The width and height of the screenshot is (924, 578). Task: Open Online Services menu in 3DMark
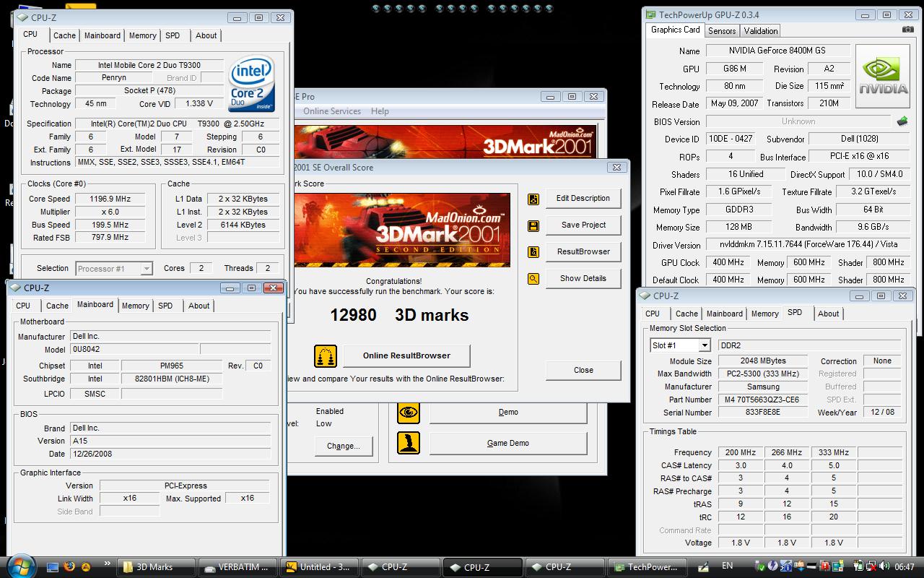click(332, 111)
